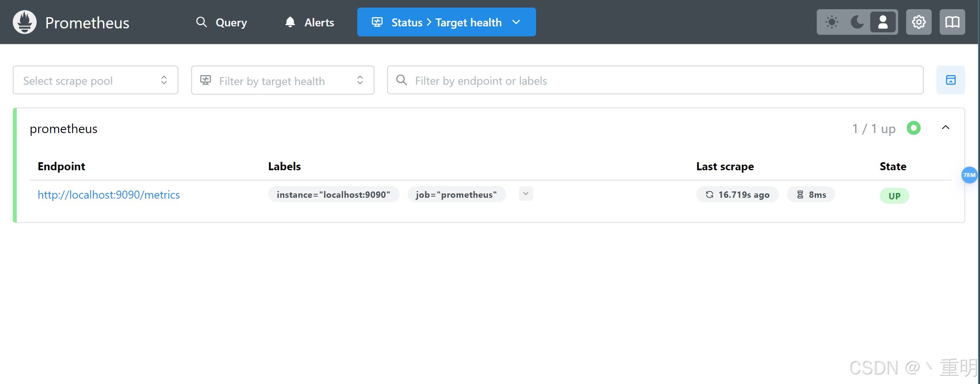The height and width of the screenshot is (384, 980).
Task: Click the State column header
Action: click(893, 166)
